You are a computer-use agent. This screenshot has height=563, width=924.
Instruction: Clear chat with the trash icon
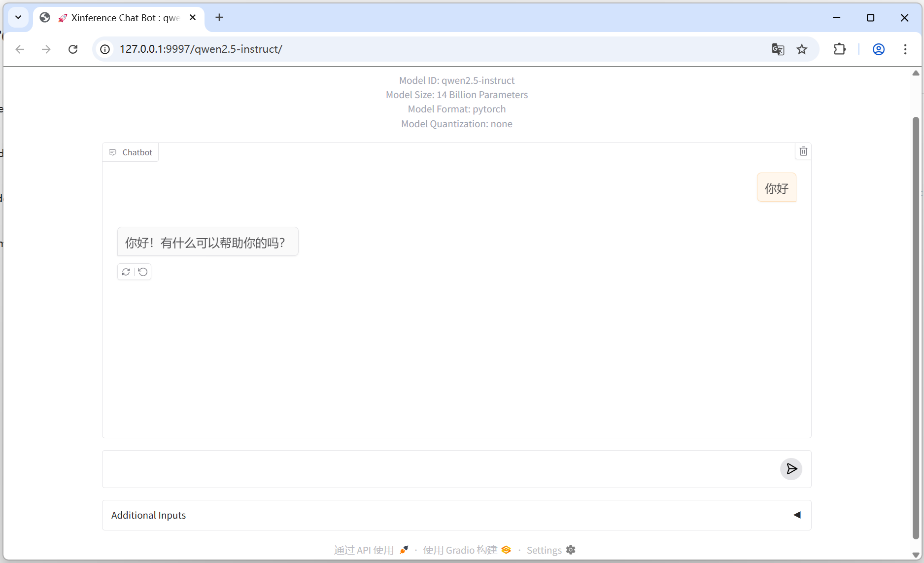[x=803, y=151]
